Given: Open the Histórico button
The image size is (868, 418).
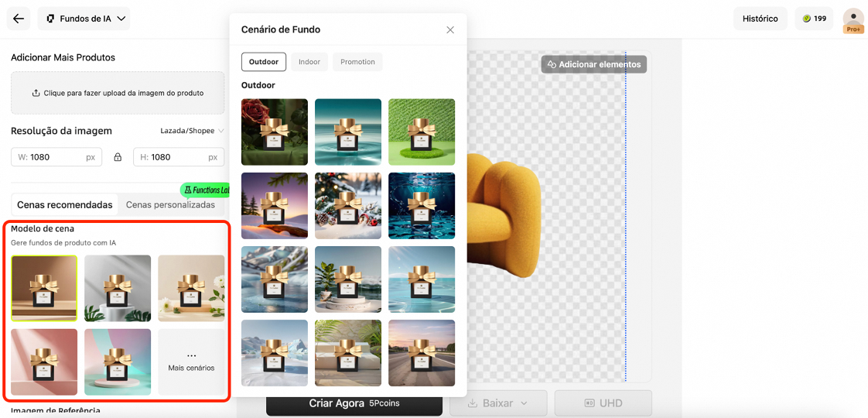Looking at the screenshot, I should point(760,19).
